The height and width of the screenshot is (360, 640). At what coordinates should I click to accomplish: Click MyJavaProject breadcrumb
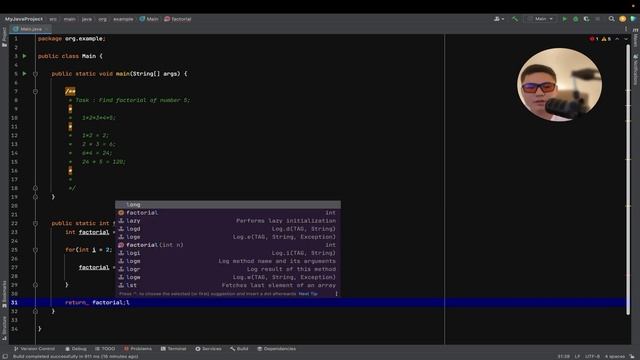pos(24,19)
